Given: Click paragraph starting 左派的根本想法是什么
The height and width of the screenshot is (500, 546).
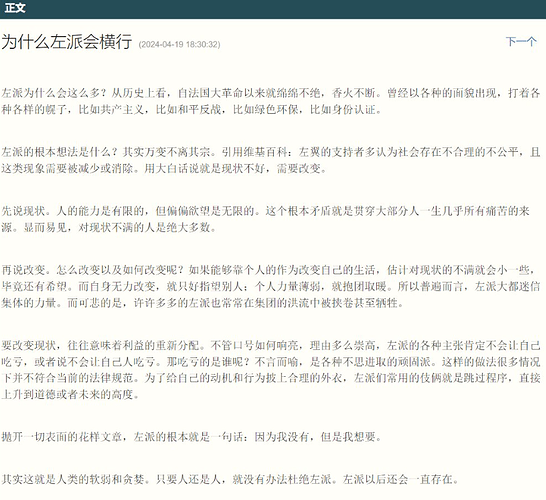Looking at the screenshot, I should point(271,160).
